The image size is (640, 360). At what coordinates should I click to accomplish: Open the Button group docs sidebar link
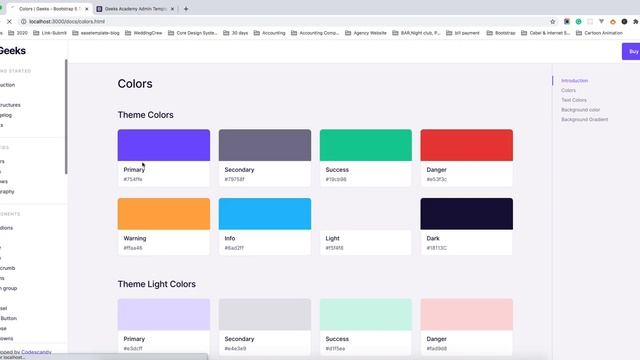click(x=9, y=288)
